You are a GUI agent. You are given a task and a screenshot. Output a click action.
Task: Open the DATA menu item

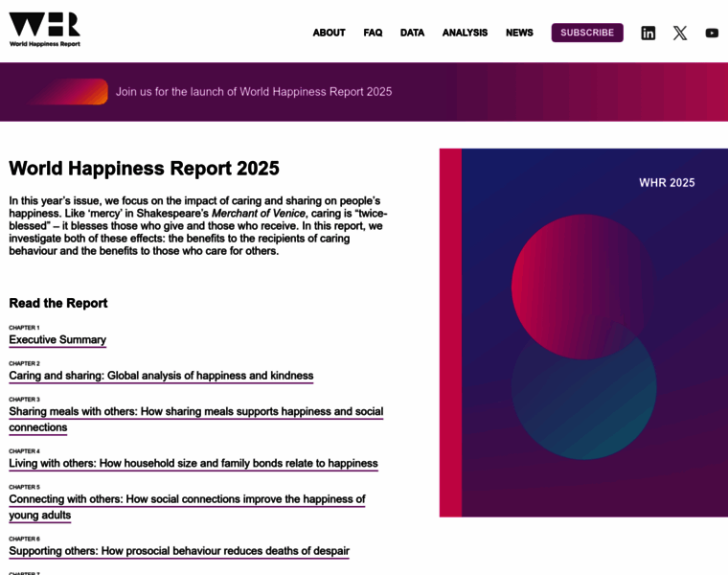point(412,33)
